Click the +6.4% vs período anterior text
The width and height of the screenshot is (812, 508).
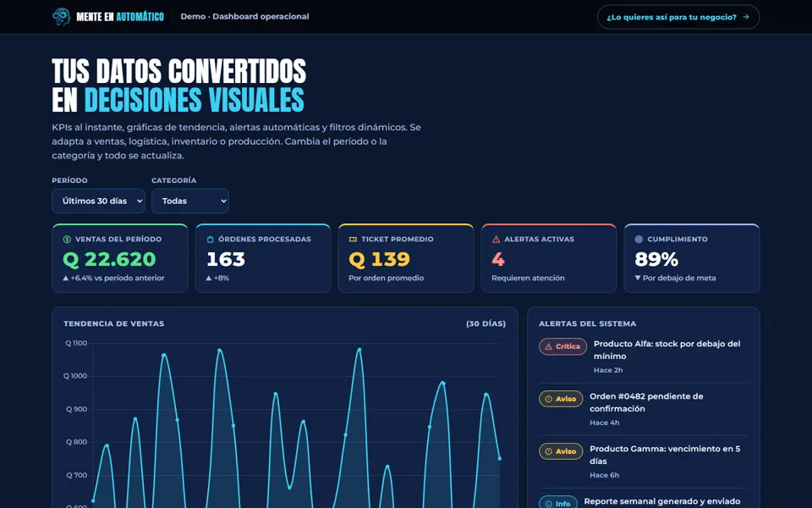pos(114,278)
